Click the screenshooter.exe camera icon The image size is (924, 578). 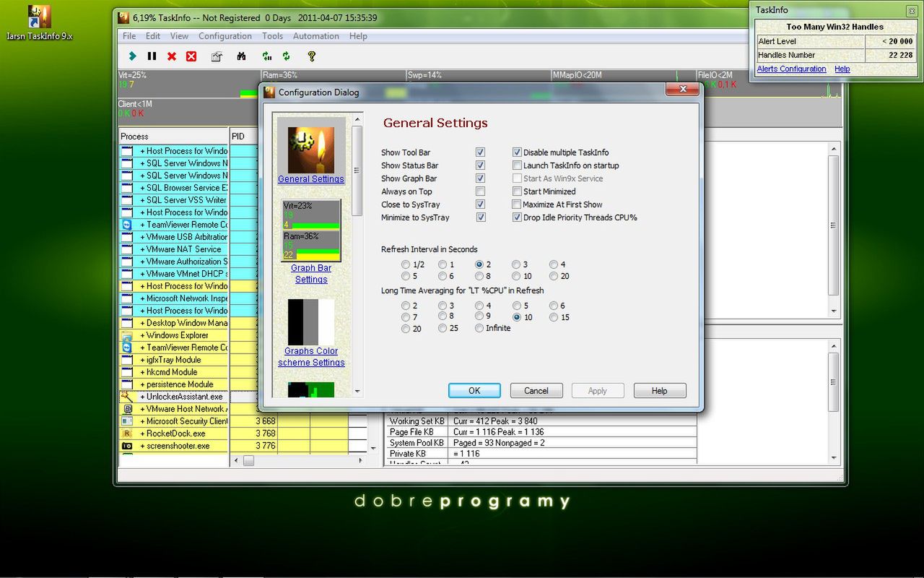coord(127,446)
